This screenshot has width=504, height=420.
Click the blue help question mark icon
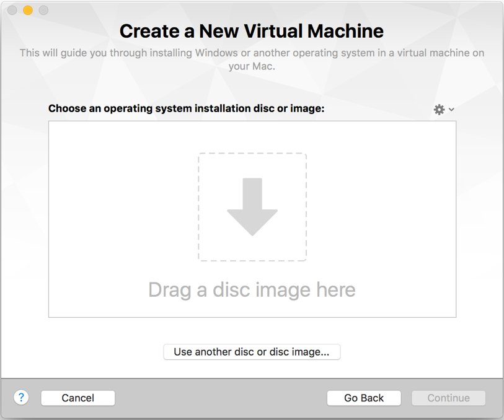pos(21,398)
